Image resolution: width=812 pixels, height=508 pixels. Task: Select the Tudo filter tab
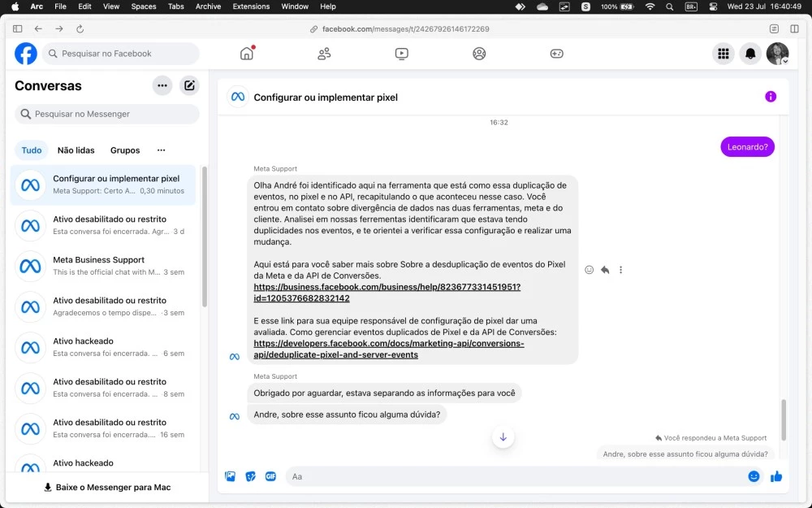[32, 150]
